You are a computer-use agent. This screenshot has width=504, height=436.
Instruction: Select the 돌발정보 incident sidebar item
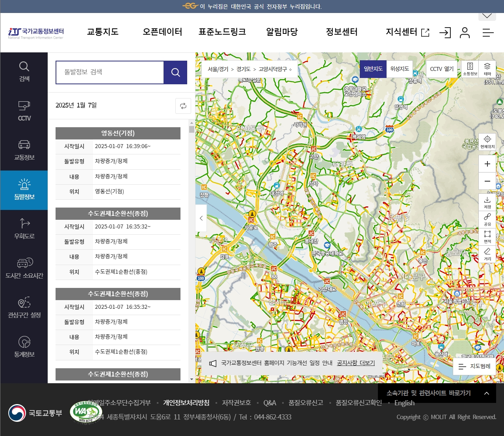click(24, 190)
